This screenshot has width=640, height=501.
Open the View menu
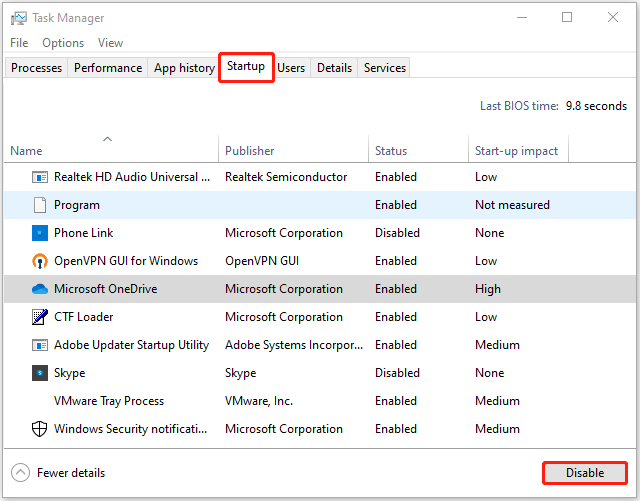110,43
